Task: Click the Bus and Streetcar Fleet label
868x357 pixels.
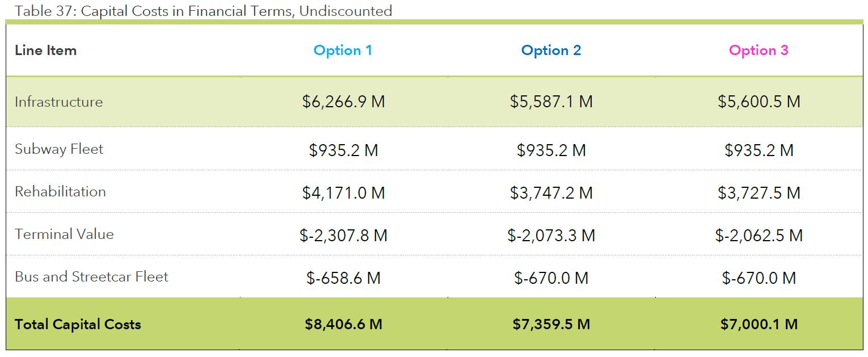Action: click(91, 277)
